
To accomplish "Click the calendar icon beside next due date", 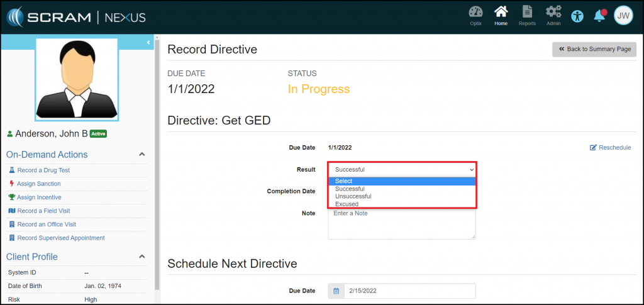I will [x=336, y=291].
